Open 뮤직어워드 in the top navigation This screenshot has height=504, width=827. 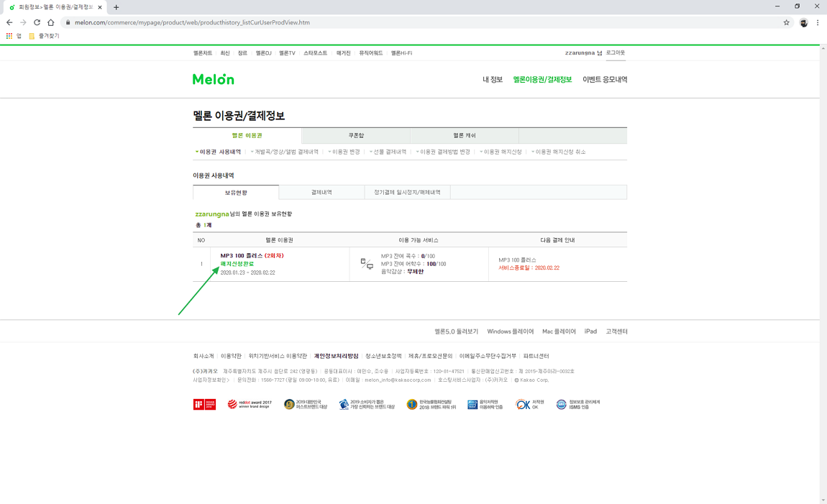point(371,53)
